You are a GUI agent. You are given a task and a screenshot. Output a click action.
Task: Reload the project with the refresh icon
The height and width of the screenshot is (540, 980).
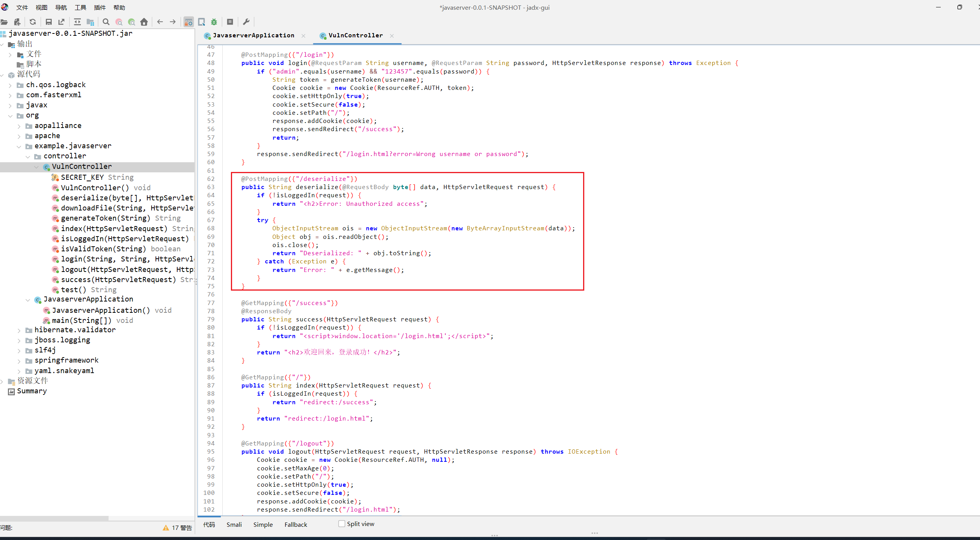(33, 22)
